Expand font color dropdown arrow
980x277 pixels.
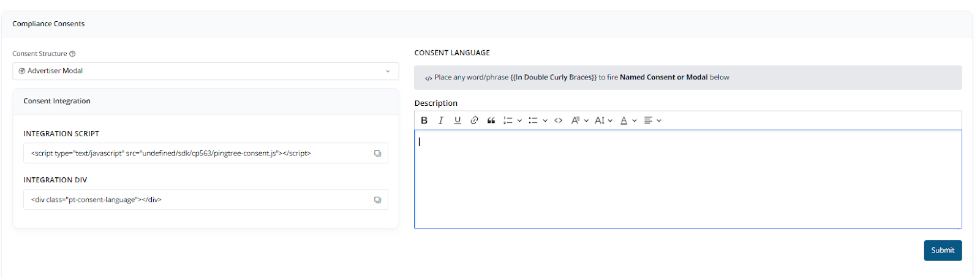[x=635, y=120]
